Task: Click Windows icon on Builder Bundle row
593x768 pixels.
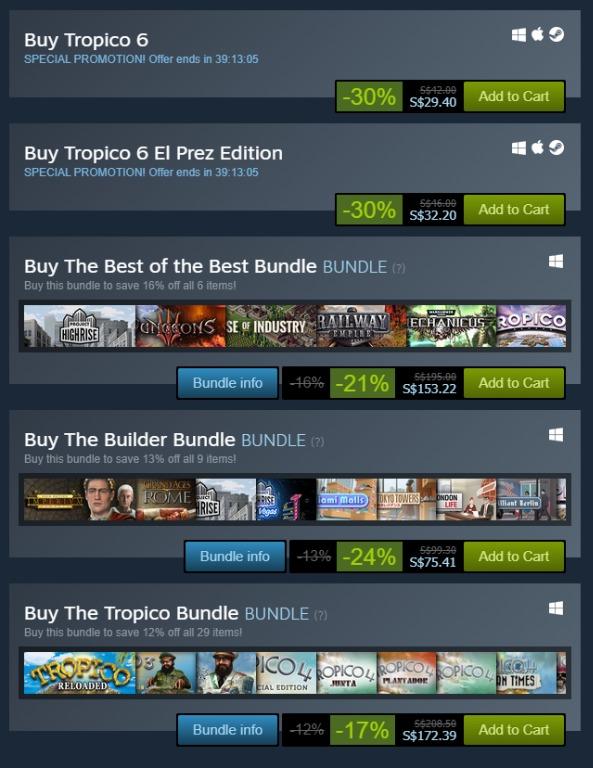Action: [556, 435]
